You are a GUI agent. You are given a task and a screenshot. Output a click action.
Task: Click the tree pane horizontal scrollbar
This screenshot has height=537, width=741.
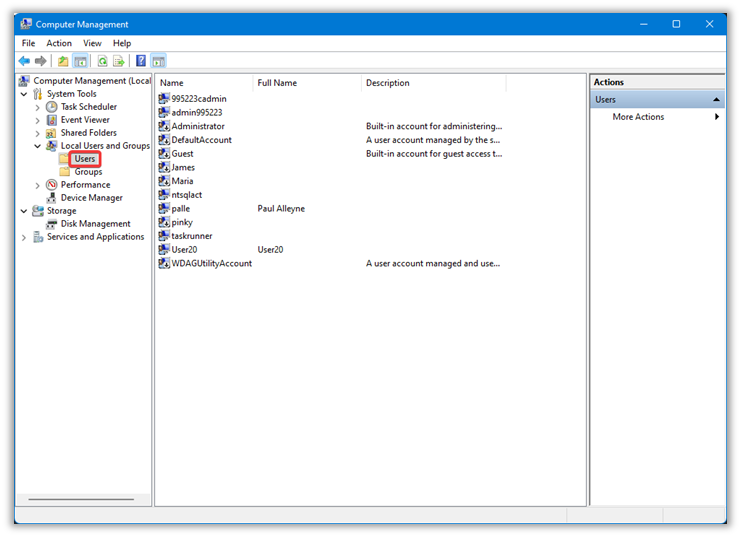(80, 499)
